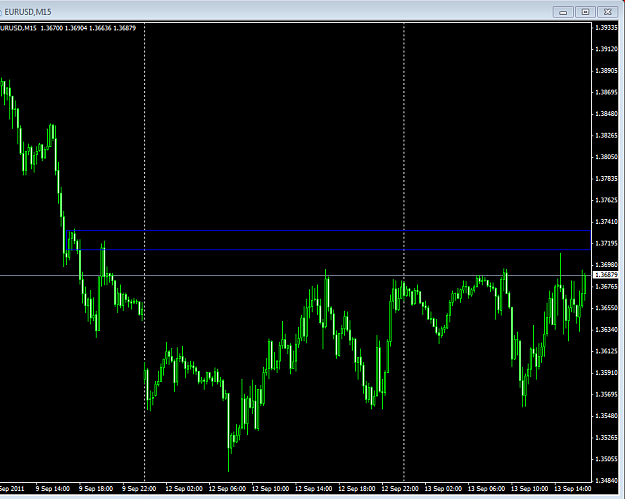
Task: Click time axis label 12 Sep 18:00
Action: (x=357, y=488)
